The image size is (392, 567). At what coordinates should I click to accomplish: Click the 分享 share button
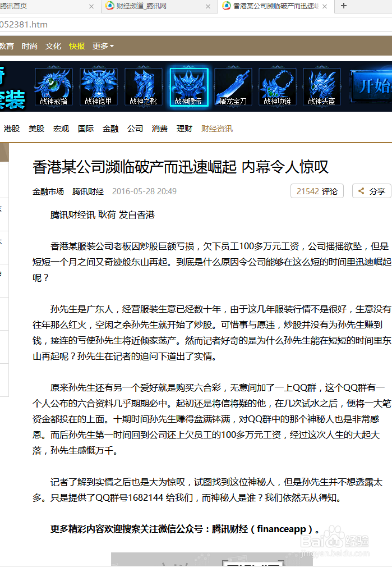(372, 191)
